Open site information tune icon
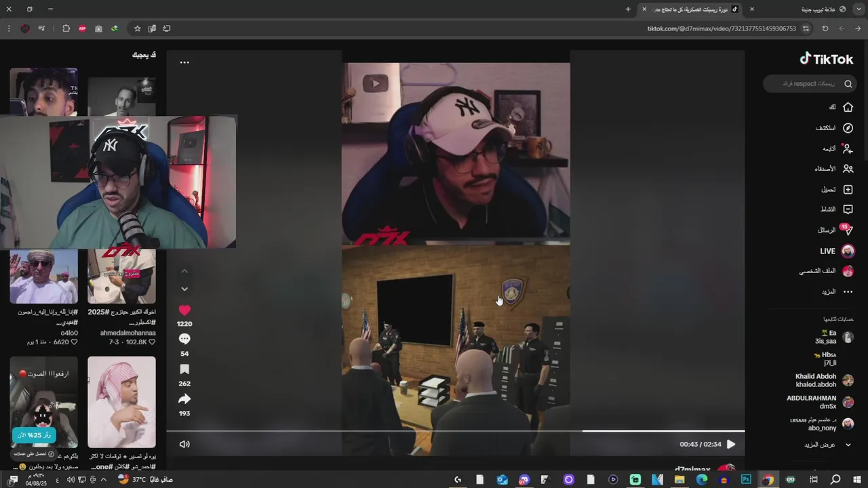 (806, 28)
